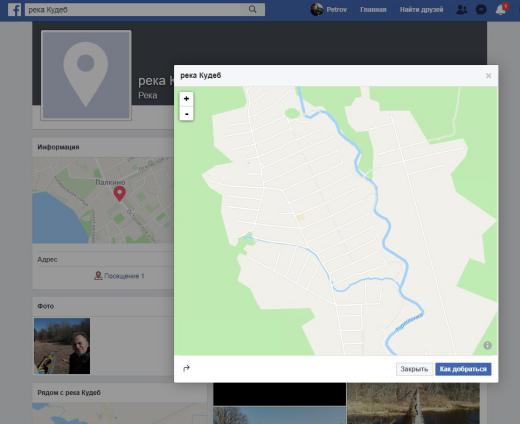Open the notifications bell icon
The width and height of the screenshot is (520, 424).
(x=501, y=10)
